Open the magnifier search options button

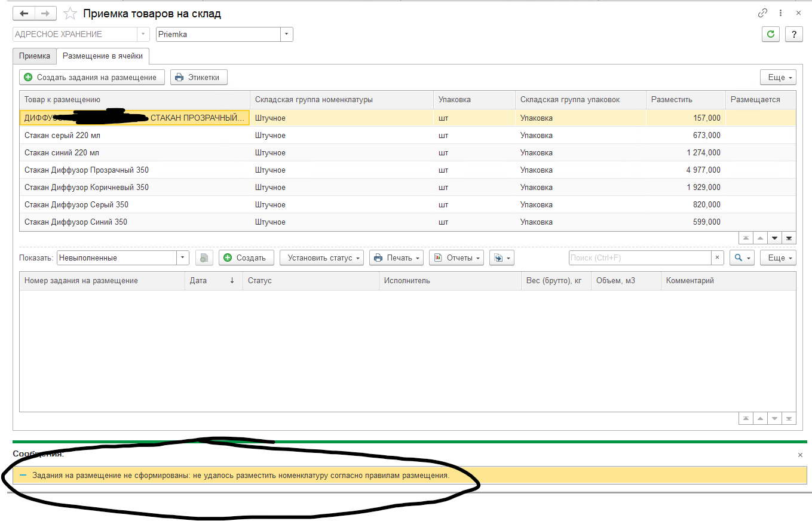pos(741,258)
